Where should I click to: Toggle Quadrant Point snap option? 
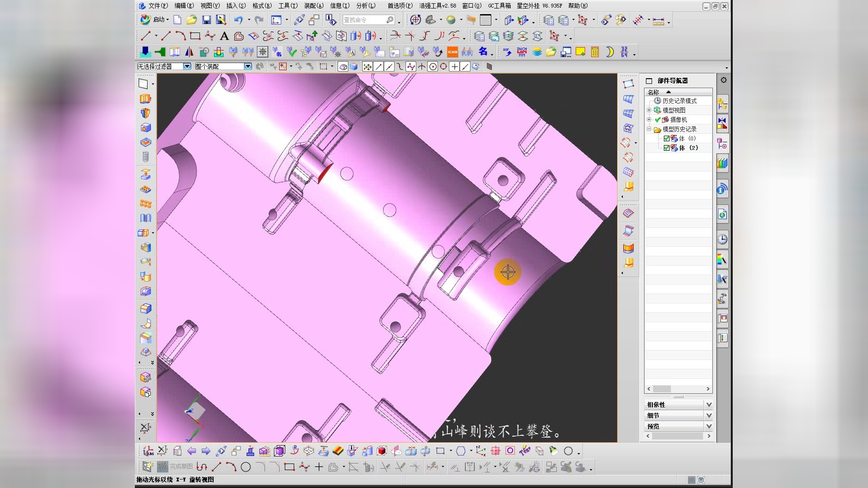click(444, 66)
